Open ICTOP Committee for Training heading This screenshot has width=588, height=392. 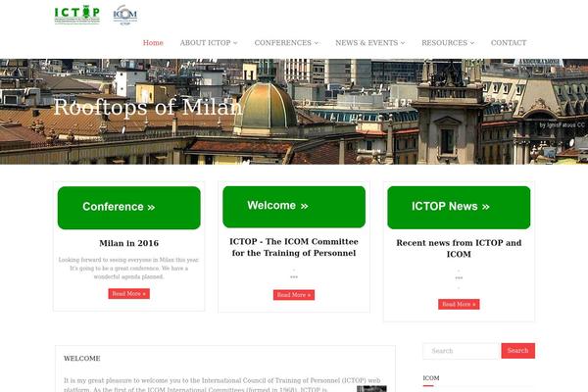(x=294, y=247)
